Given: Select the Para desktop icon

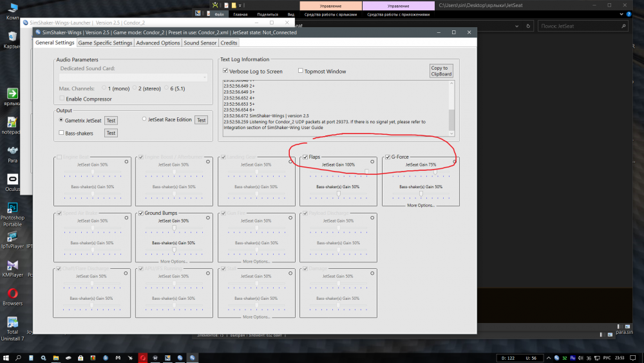Looking at the screenshot, I should coord(12,154).
